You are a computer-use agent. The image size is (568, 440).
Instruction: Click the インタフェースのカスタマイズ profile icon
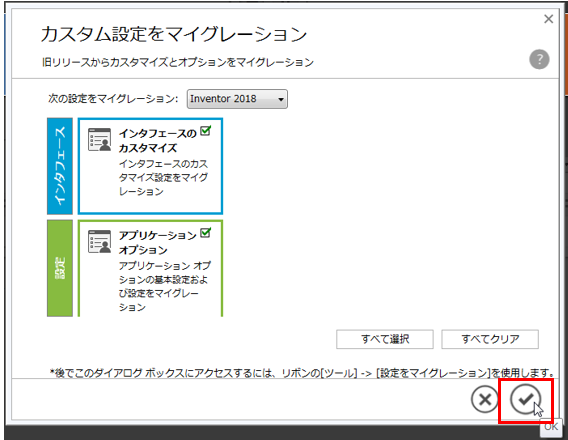coord(100,139)
